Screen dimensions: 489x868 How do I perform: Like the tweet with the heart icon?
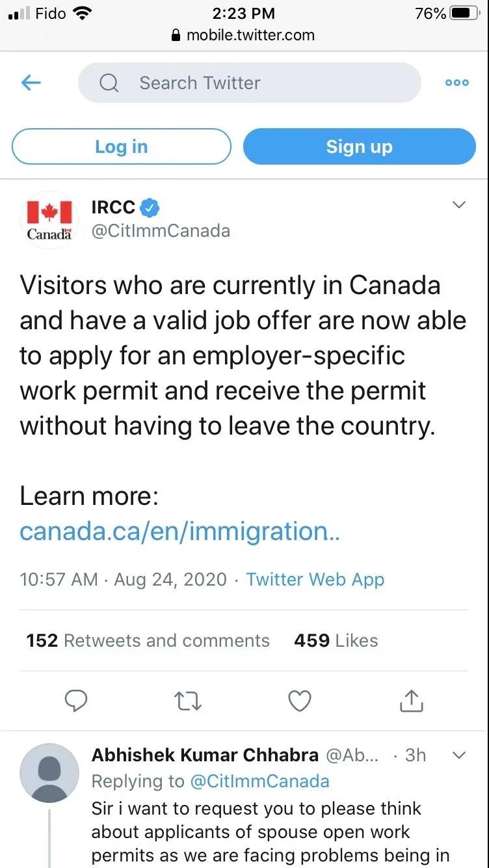300,701
